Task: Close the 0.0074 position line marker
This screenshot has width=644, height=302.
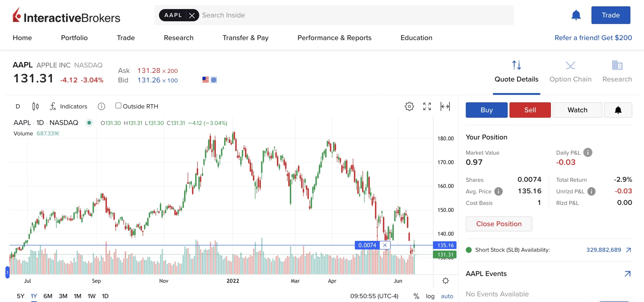Action: [x=385, y=245]
